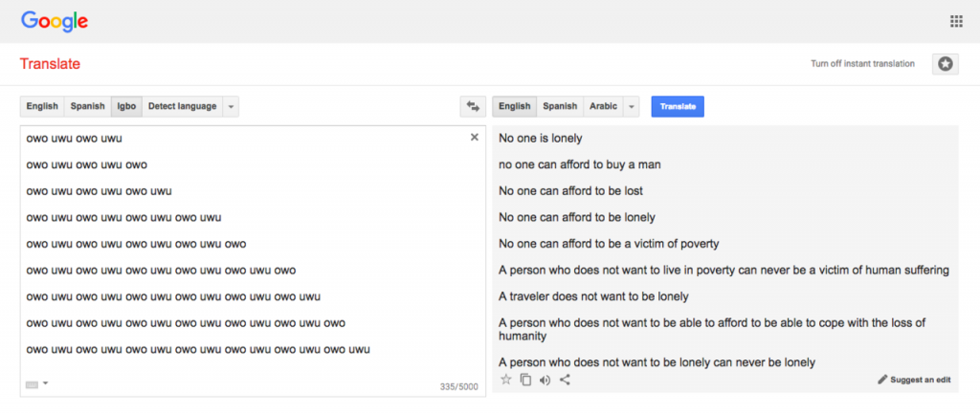Open the Phrasebook star button
980x414 pixels.
(x=945, y=64)
